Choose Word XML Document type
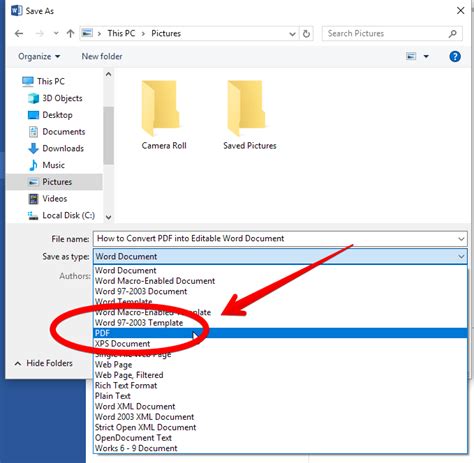This screenshot has height=463, width=474. click(x=280, y=406)
